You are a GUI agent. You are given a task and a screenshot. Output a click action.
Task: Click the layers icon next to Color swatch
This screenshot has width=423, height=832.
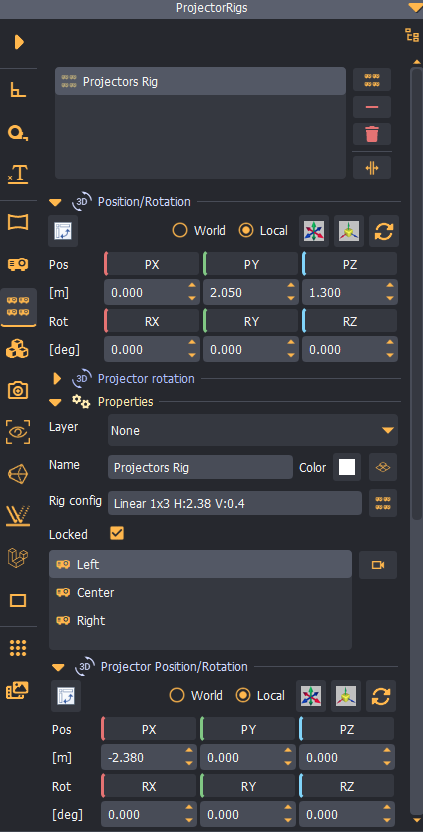coord(383,467)
